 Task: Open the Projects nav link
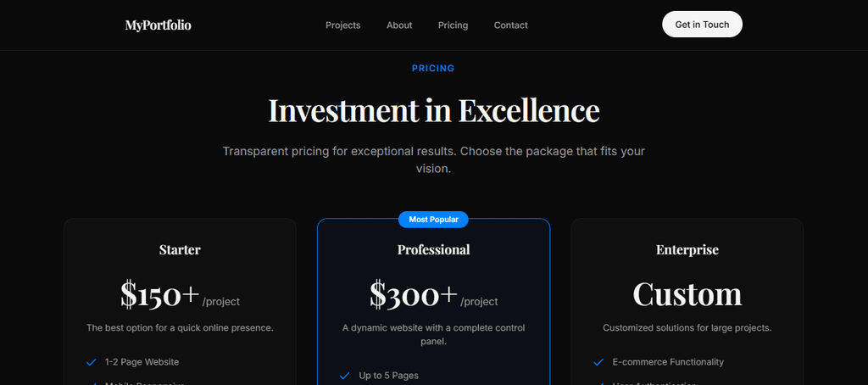tap(342, 25)
